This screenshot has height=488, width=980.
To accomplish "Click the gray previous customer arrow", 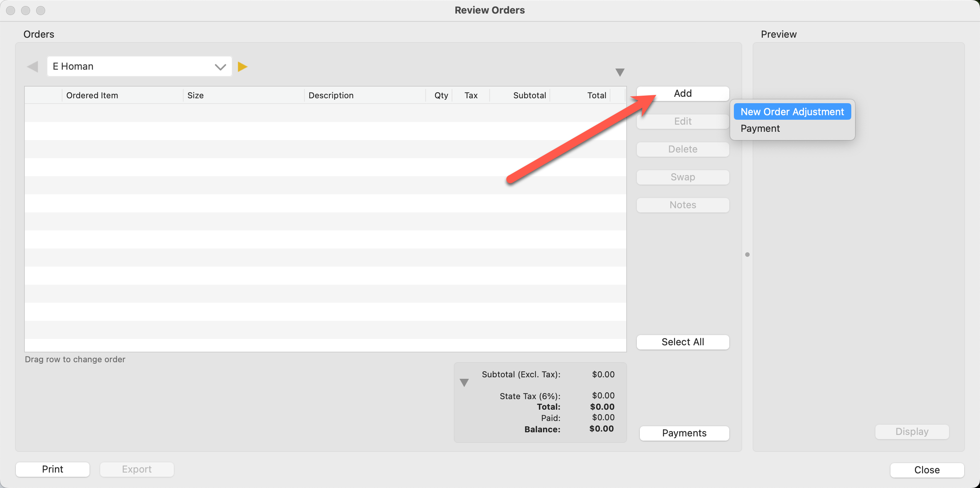I will (33, 67).
